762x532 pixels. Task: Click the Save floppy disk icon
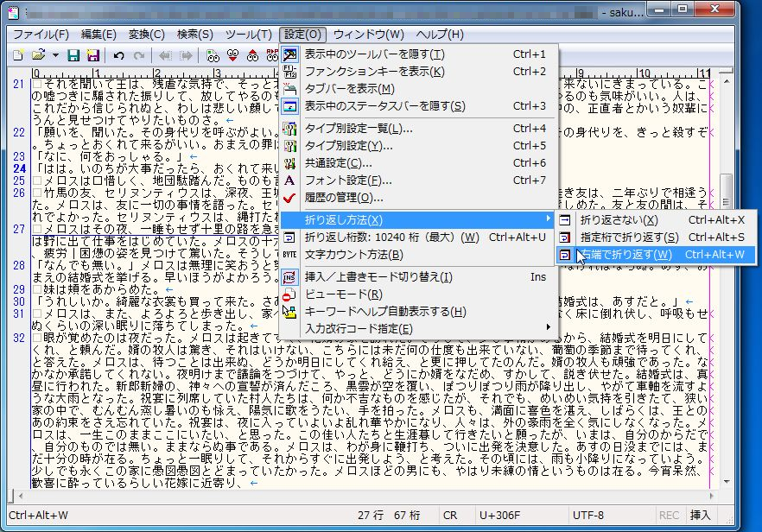point(73,56)
